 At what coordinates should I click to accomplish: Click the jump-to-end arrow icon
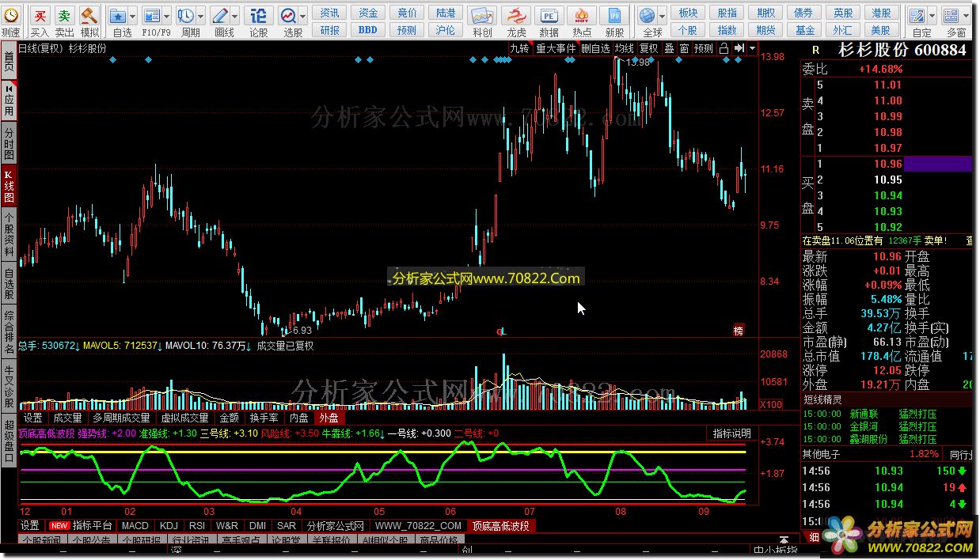click(739, 48)
